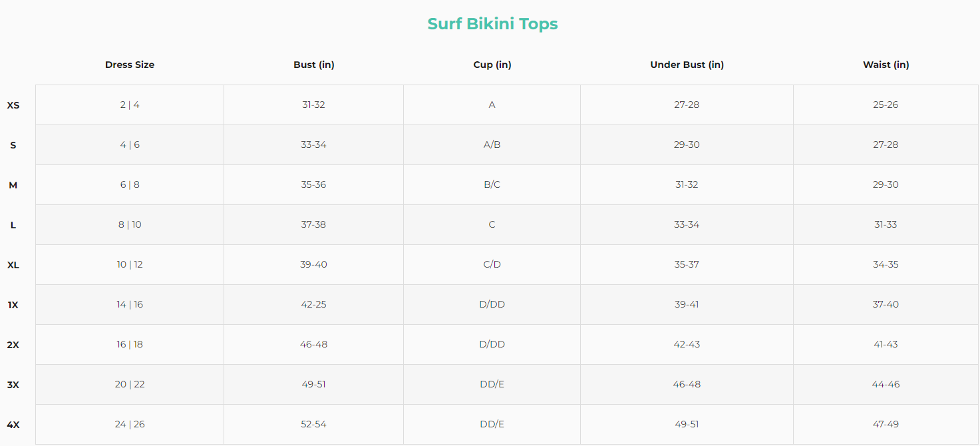This screenshot has height=446, width=980.
Task: Click the 24 | 26 dress size cell
Action: (x=130, y=424)
